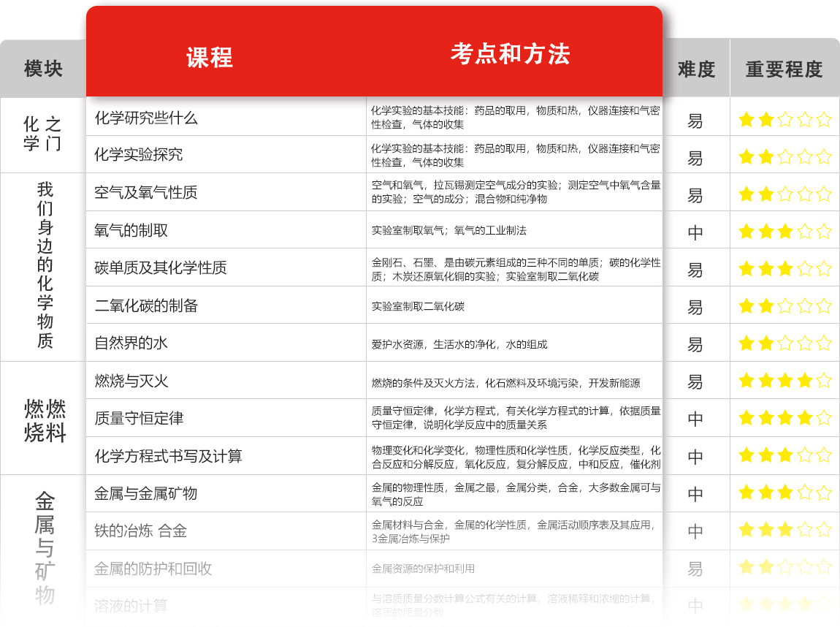Click the text 实验室制取二氧化碳 for 二氧化碳的制备
Viewport: 840px width, 627px height.
pyautogui.click(x=418, y=306)
